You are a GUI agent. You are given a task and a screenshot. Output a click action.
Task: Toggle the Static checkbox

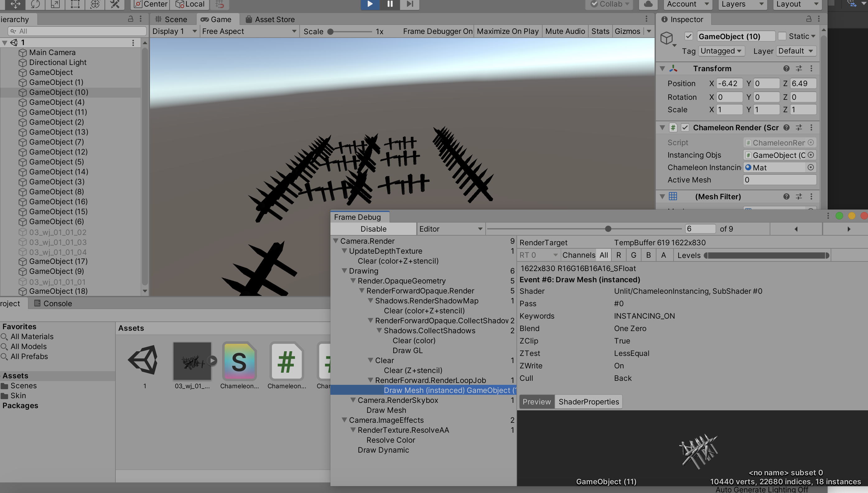(x=782, y=36)
